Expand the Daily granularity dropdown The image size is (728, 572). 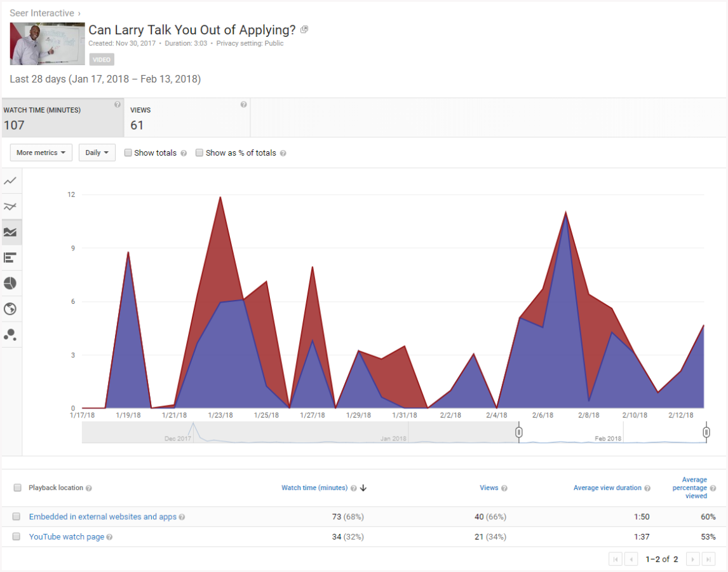[97, 153]
